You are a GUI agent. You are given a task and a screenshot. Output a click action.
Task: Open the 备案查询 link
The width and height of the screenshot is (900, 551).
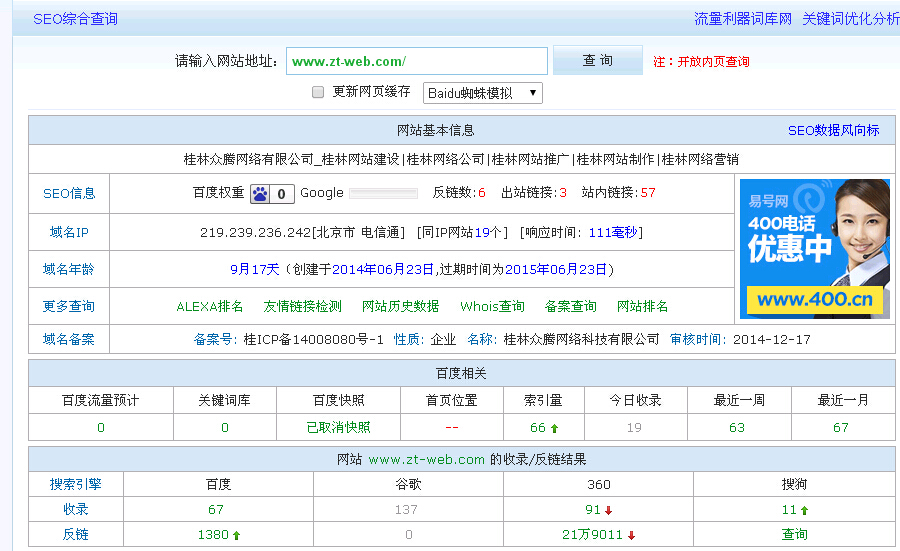pos(571,306)
